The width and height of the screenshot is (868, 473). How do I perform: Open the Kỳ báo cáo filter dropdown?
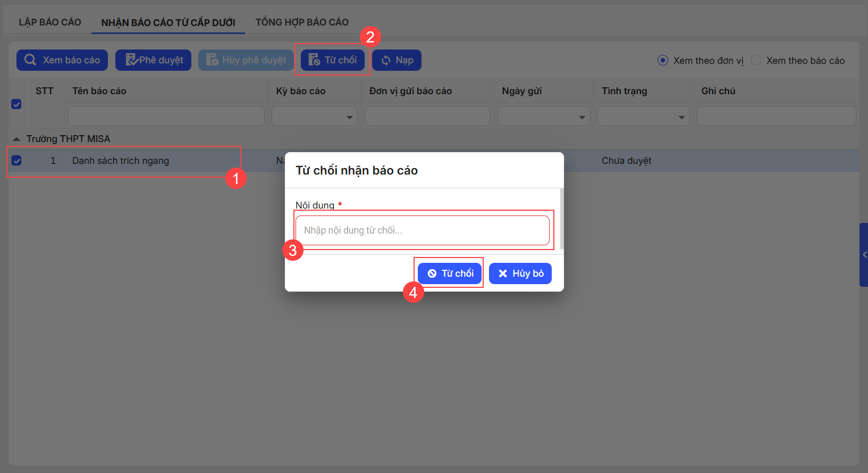[349, 117]
